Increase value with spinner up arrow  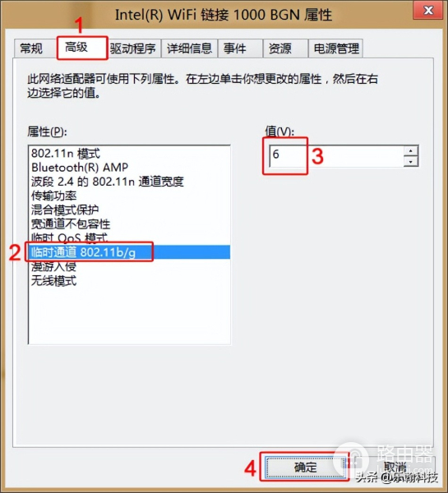click(x=410, y=150)
